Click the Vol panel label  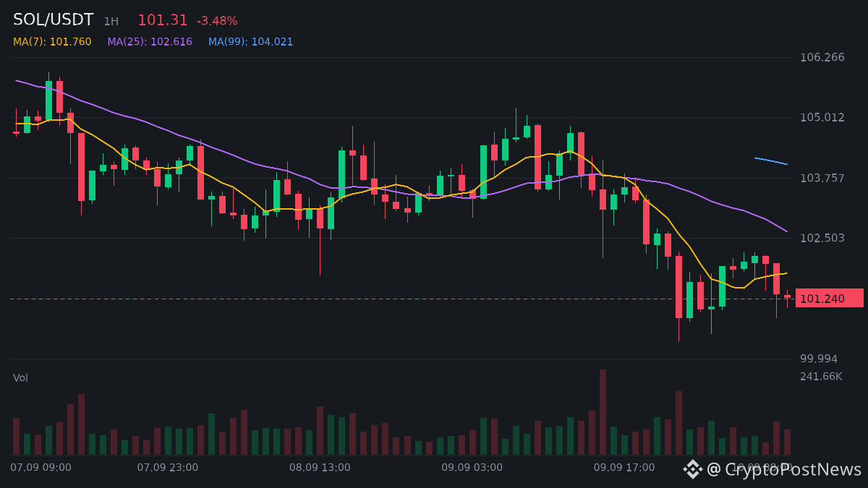[20, 378]
